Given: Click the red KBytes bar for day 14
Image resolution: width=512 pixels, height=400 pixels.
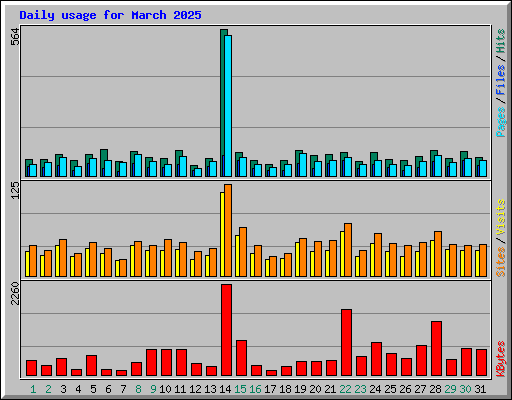Looking at the screenshot, I should click(x=226, y=330).
